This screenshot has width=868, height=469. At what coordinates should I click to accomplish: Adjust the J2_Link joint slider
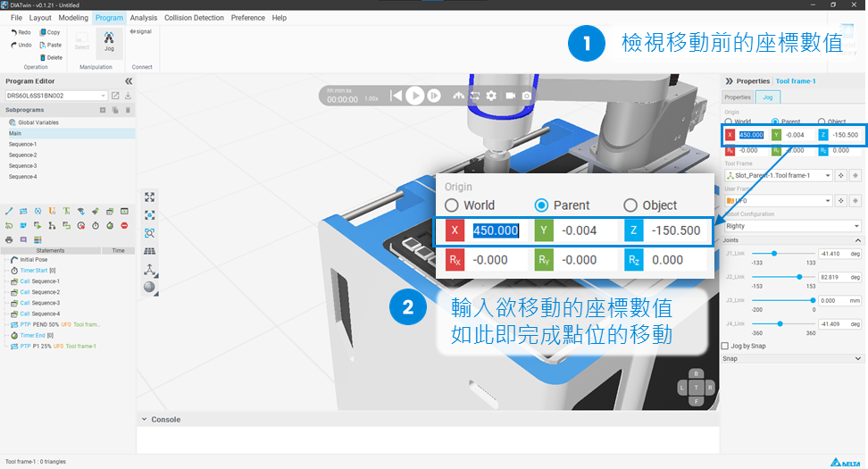[783, 277]
